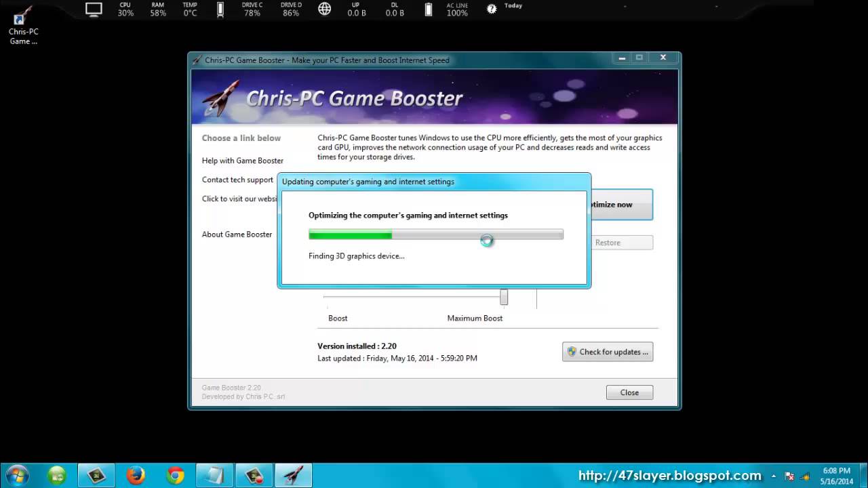The height and width of the screenshot is (488, 868).
Task: Click the DRIVE D 86% gadget reading
Action: (x=291, y=9)
